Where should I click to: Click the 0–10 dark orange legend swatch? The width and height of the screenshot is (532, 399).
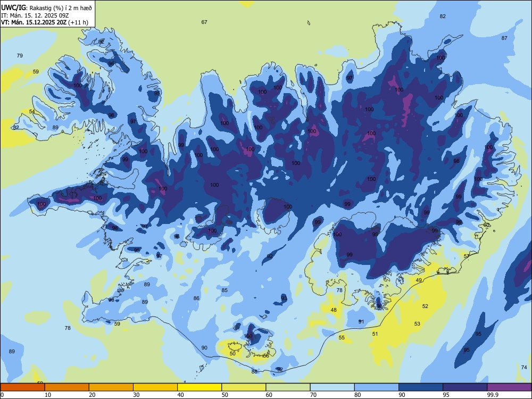click(x=23, y=387)
